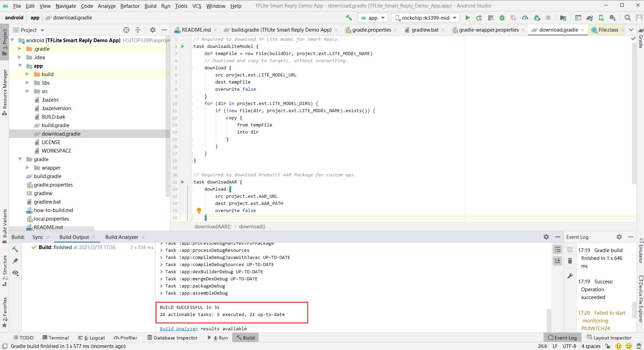This screenshot has width=644, height=350.
Task: Rebuild using hammer icon in Build panel
Action: [15, 249]
